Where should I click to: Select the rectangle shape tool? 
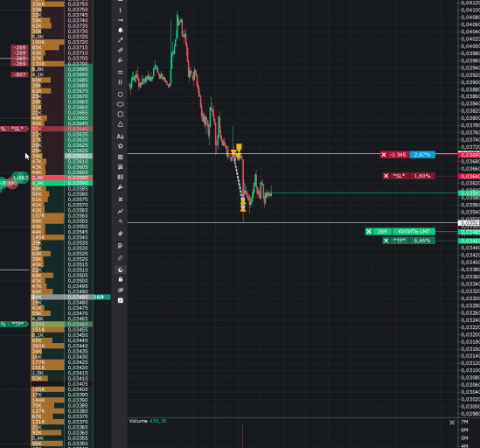coord(121,115)
